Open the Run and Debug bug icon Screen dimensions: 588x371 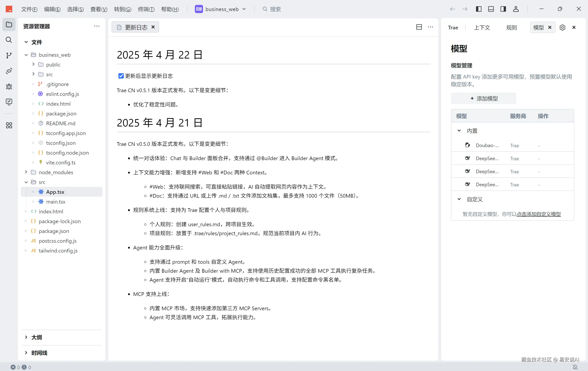pyautogui.click(x=9, y=87)
